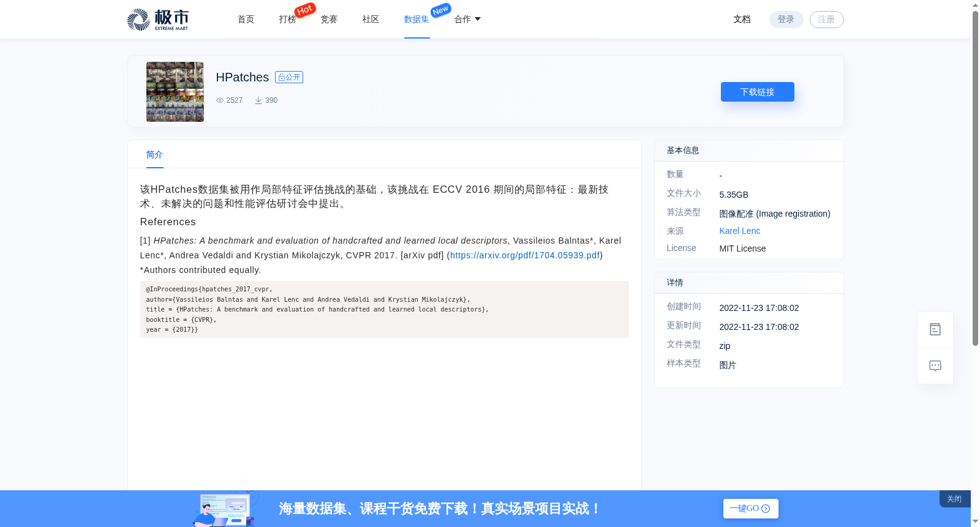The height and width of the screenshot is (527, 980).
Task: Click the eye views icon
Action: (x=220, y=100)
